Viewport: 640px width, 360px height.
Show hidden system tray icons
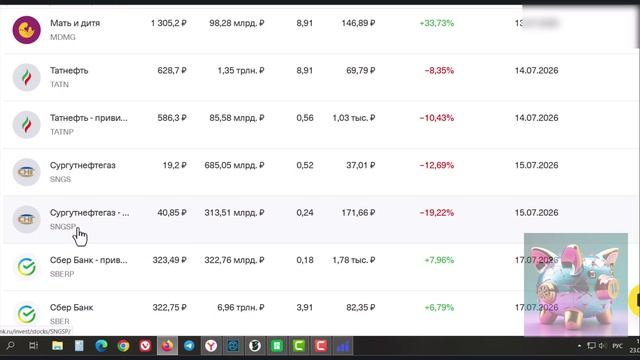[x=579, y=346]
